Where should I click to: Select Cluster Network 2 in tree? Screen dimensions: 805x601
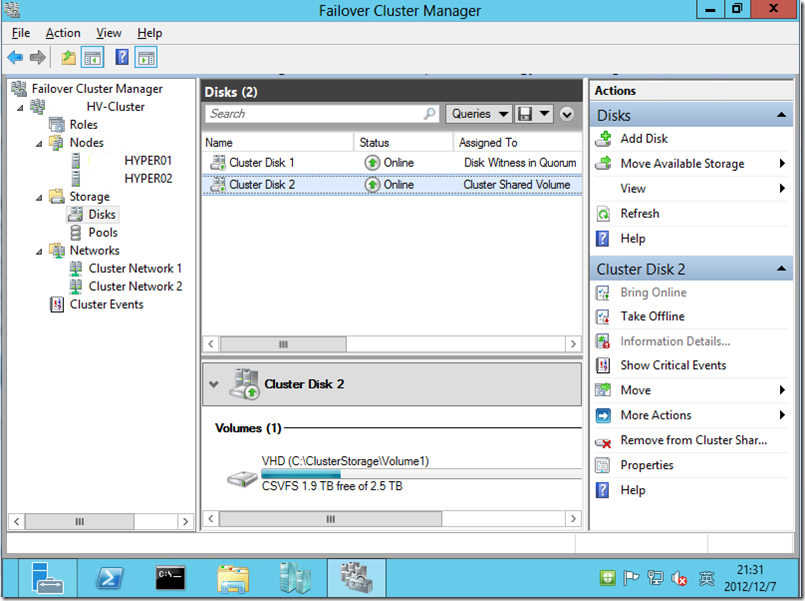click(136, 286)
